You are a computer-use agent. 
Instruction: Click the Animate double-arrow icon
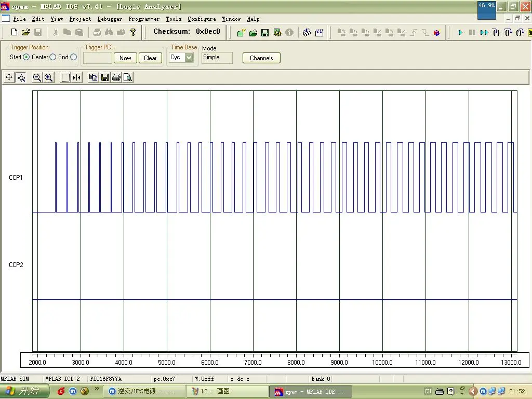tap(484, 33)
